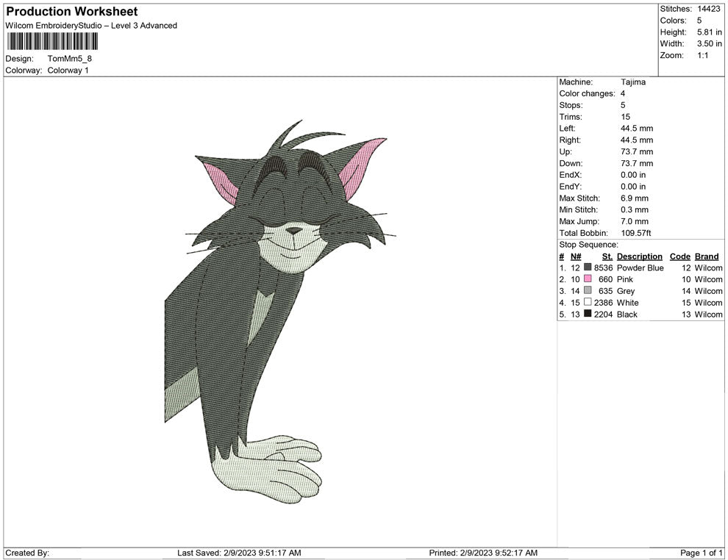The image size is (728, 560).
Task: Click the EndX value 0.00 in
Action: [x=633, y=175]
